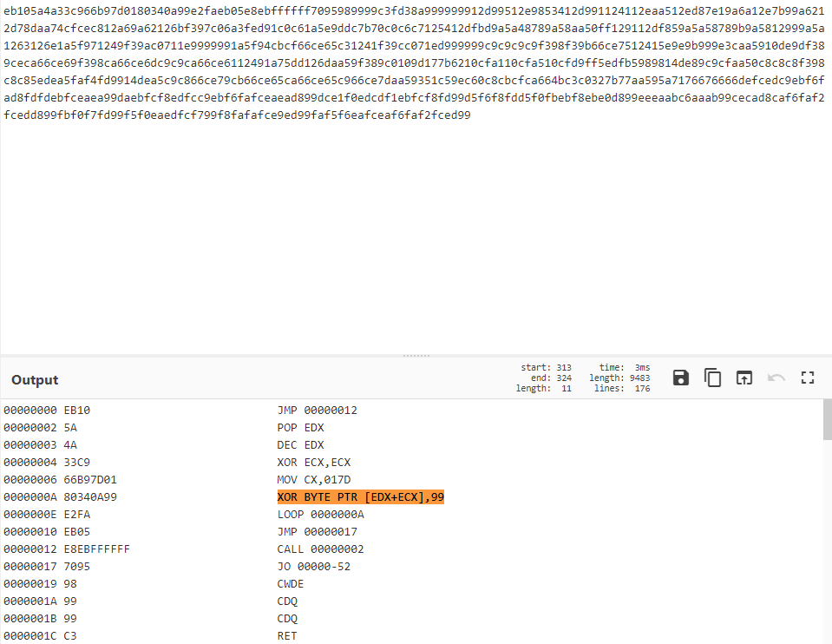Click the JMP 00000012 instruction
832x644 pixels.
pos(317,411)
